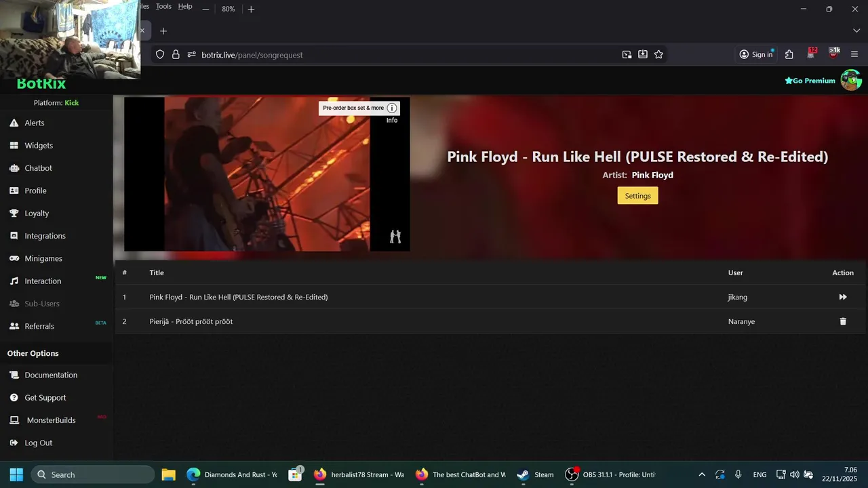
Task: Open picture-in-picture icon in URL bar
Action: coord(627,55)
